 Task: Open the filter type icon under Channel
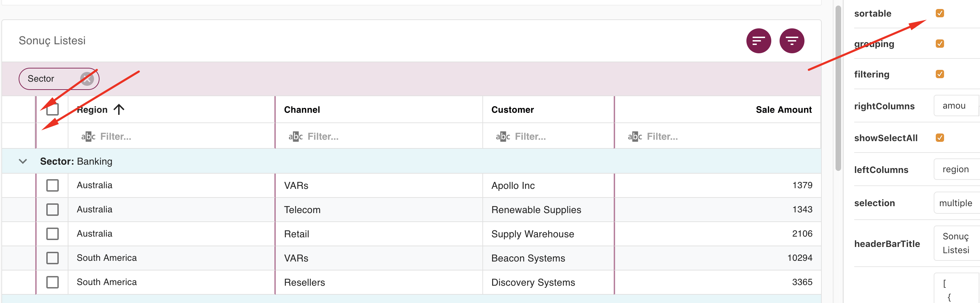coord(295,136)
